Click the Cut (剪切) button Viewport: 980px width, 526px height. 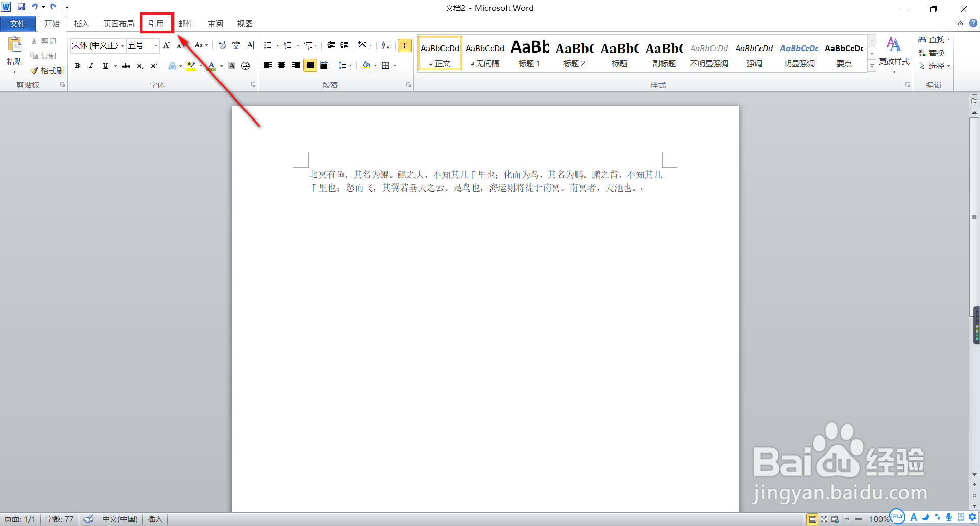(43, 41)
